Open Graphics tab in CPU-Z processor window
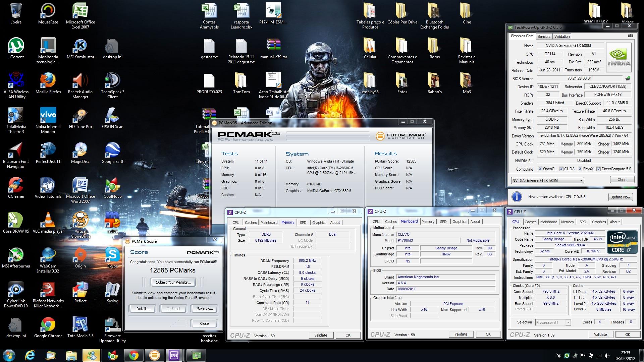 (x=599, y=222)
